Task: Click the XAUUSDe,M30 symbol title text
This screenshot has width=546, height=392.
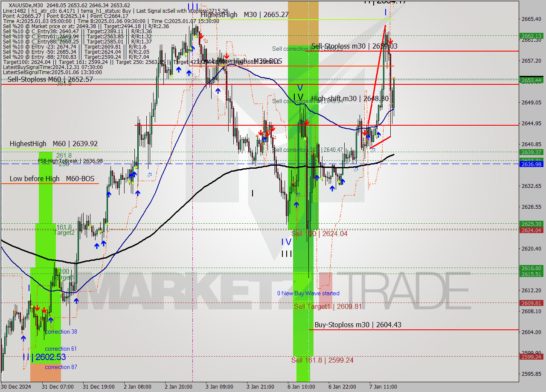Action: (25, 5)
